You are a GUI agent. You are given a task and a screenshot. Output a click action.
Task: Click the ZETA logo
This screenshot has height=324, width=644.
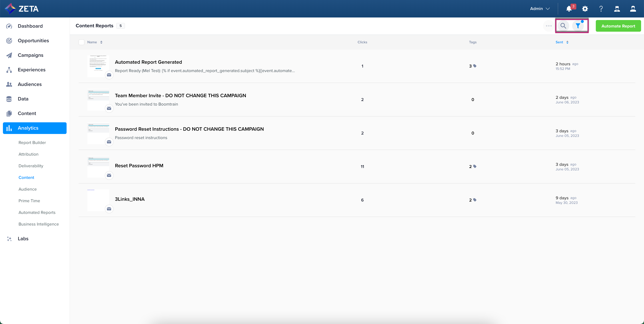point(22,9)
